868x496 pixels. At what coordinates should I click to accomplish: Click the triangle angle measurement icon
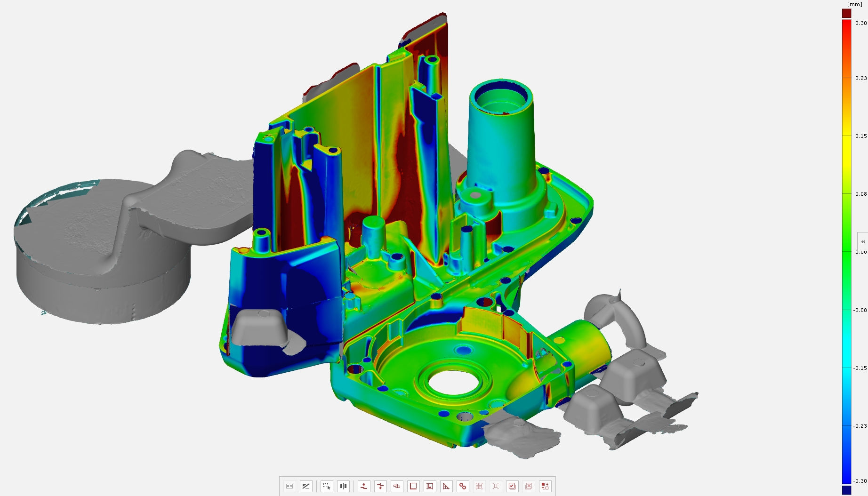(446, 486)
